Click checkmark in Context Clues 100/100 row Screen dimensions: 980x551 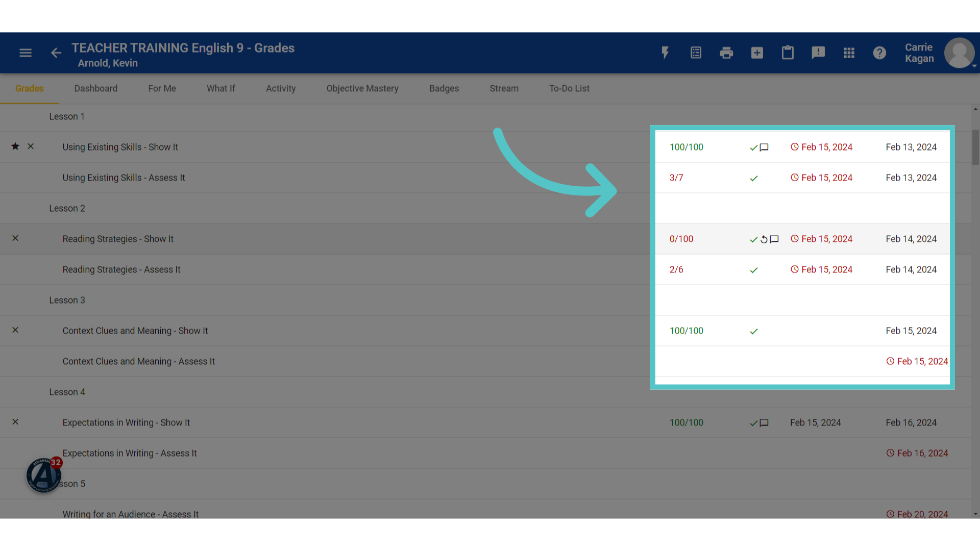click(x=754, y=331)
